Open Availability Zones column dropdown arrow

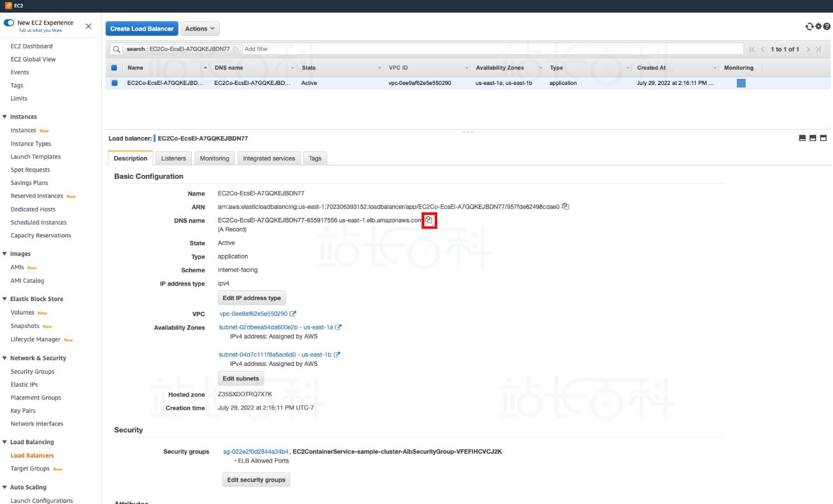541,68
